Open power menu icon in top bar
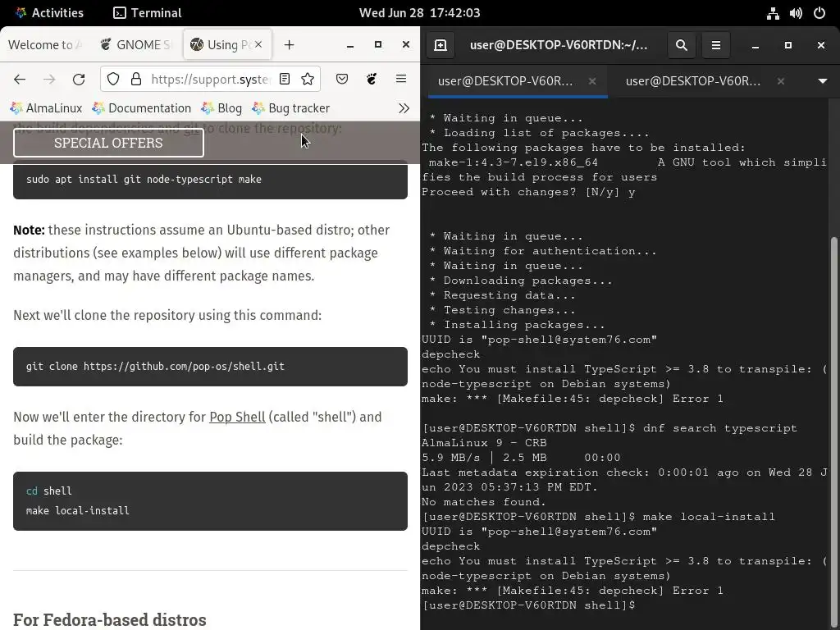The image size is (840, 630). (x=819, y=13)
